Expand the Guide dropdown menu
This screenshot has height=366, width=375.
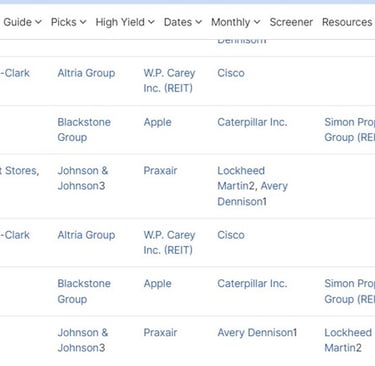click(22, 22)
